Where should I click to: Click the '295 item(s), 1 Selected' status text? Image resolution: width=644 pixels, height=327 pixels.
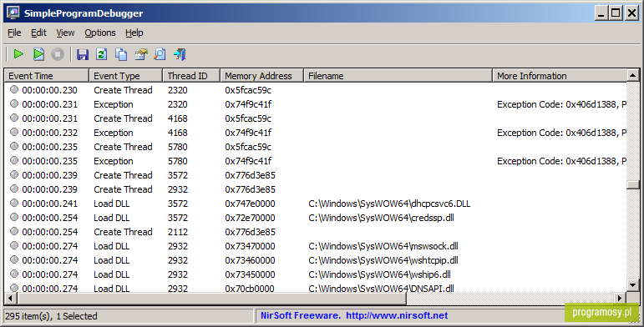coord(51,316)
